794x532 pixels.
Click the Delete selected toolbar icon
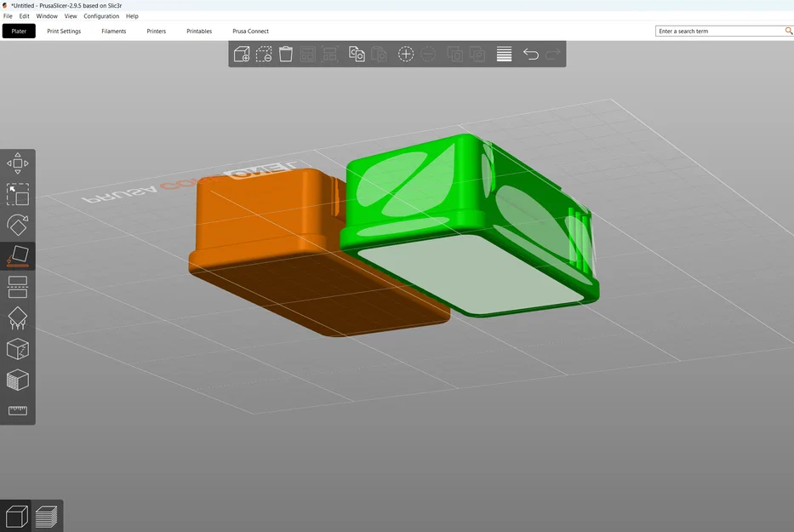pos(264,54)
